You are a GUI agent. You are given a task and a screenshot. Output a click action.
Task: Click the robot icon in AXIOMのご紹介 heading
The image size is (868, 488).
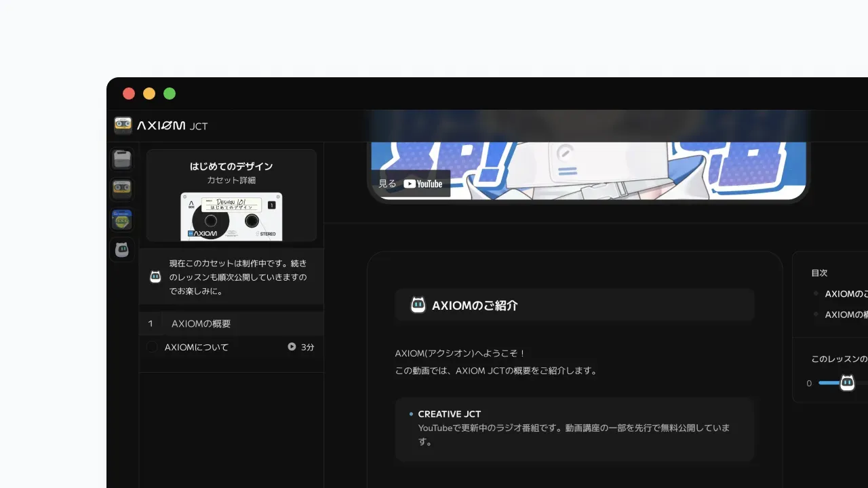(418, 305)
